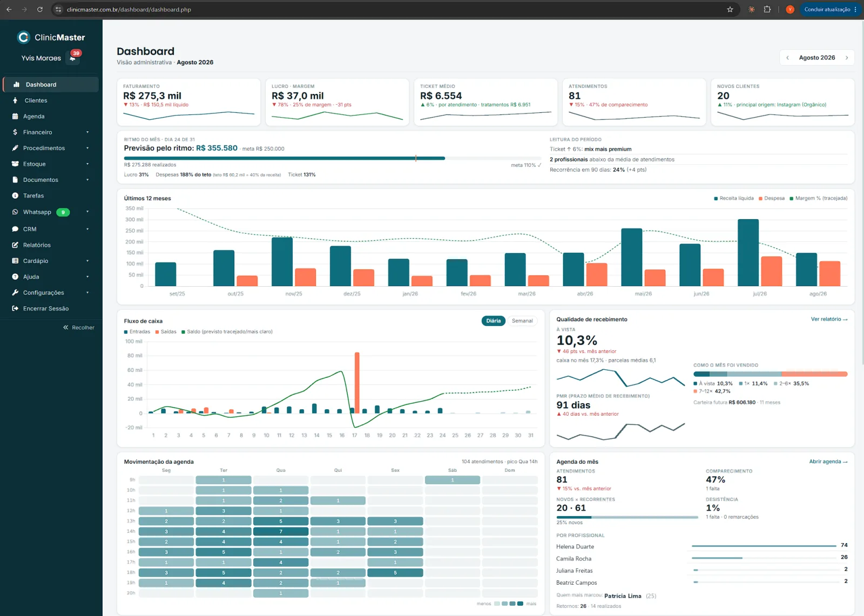The height and width of the screenshot is (616, 864).
Task: Expand the Ajuda submenu arrow
Action: point(87,277)
